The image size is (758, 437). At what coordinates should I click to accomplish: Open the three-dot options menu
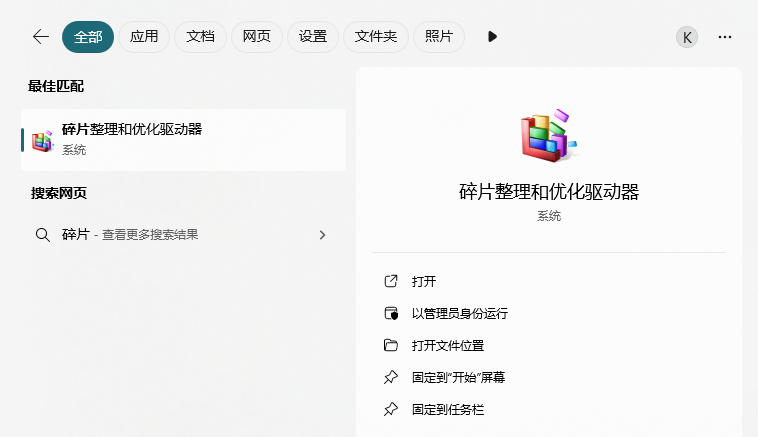(725, 37)
